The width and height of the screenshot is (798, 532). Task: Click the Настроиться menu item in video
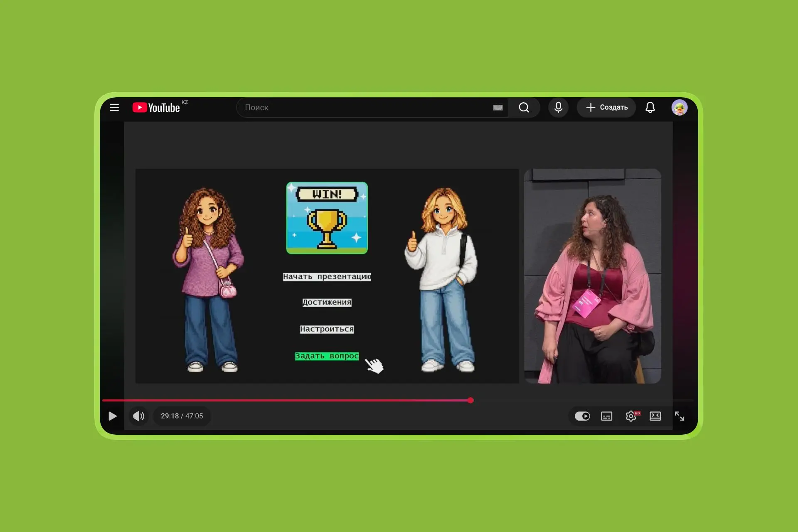[x=327, y=329]
